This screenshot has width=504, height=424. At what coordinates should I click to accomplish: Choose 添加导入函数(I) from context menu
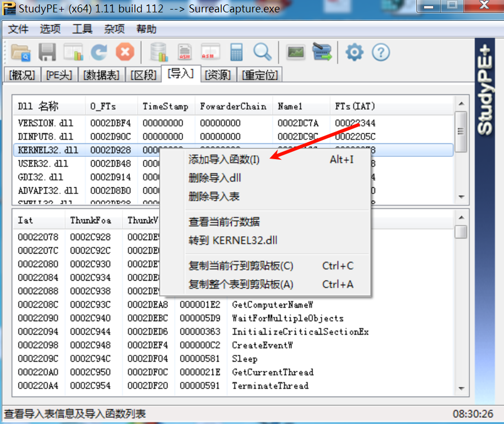pos(224,160)
